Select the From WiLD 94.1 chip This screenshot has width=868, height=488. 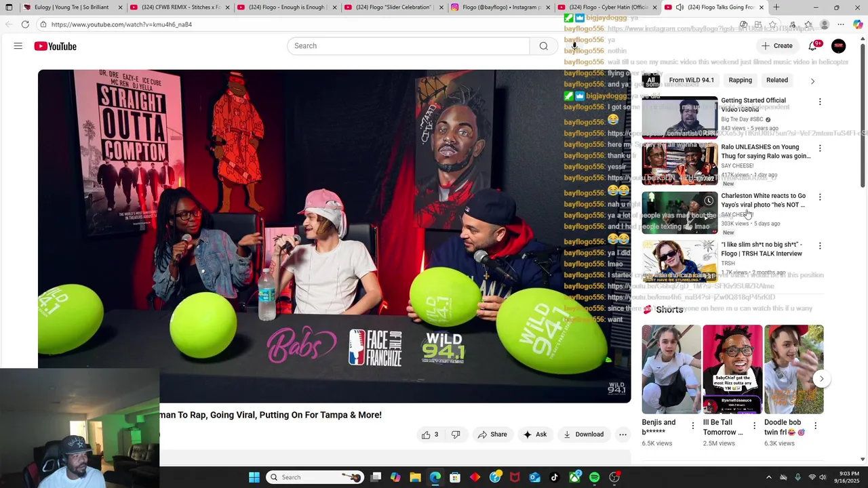click(691, 80)
